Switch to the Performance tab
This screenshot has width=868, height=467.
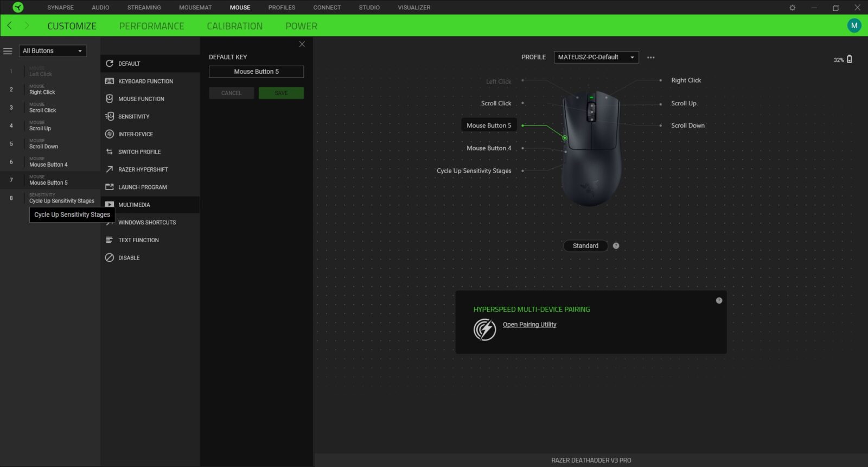pos(151,26)
